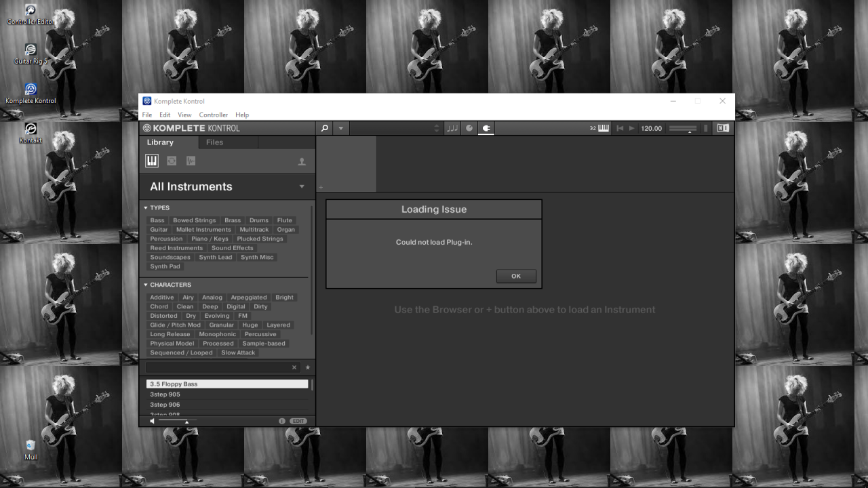Open the Controller menu
Viewport: 868px width, 488px height.
[x=213, y=115]
